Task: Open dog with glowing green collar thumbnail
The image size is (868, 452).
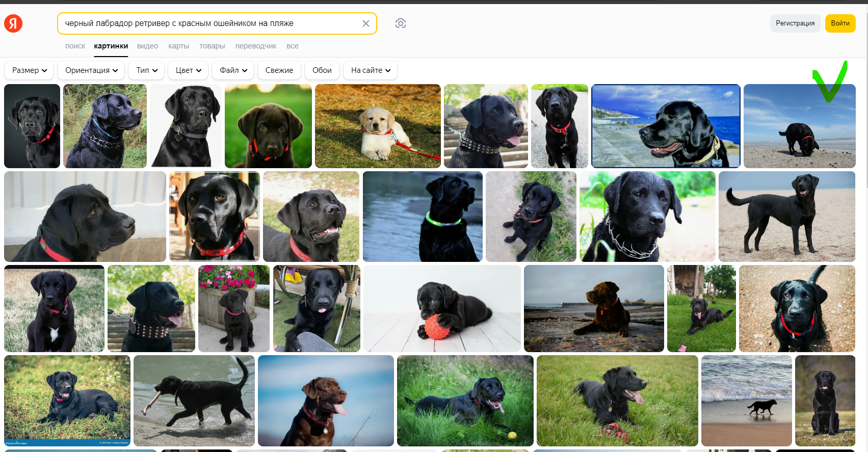Action: (423, 217)
